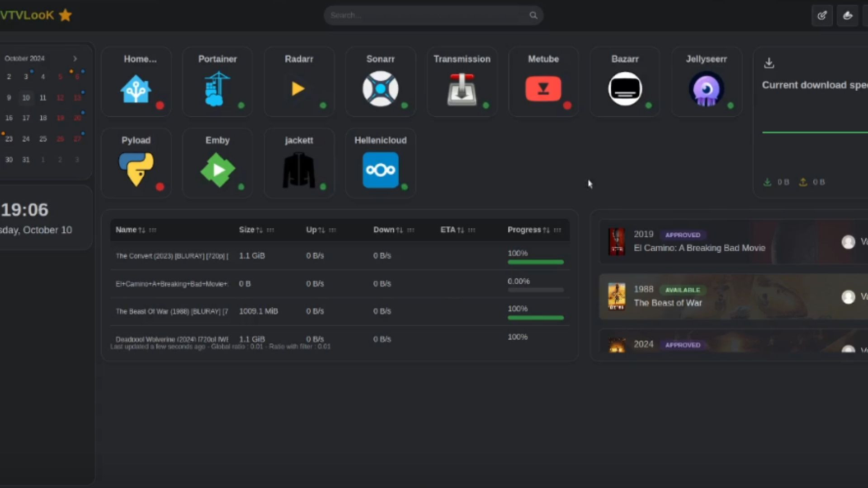Launch the Pyload app icon

(136, 169)
